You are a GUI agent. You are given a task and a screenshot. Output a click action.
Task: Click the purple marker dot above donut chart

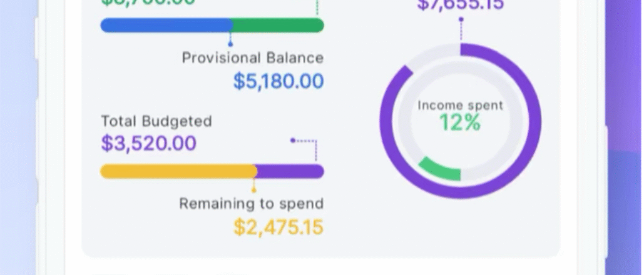click(461, 19)
